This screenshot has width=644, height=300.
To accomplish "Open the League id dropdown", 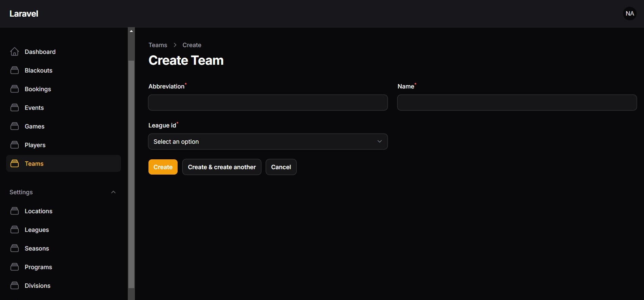I will pyautogui.click(x=264, y=142).
